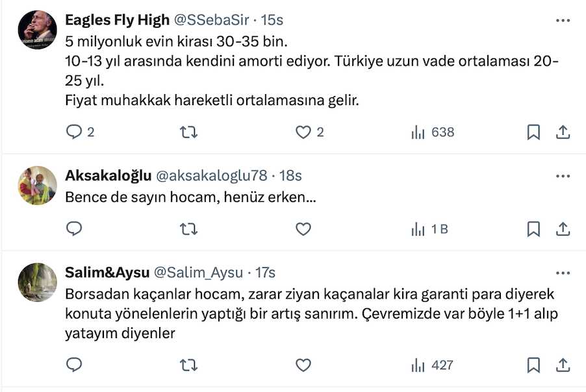Share Salim&Aysu's tweet
Screen dimensions: 586x392
tap(563, 365)
